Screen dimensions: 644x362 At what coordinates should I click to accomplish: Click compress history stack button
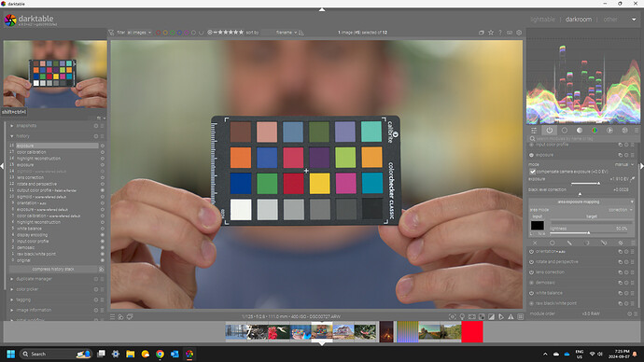coord(53,270)
